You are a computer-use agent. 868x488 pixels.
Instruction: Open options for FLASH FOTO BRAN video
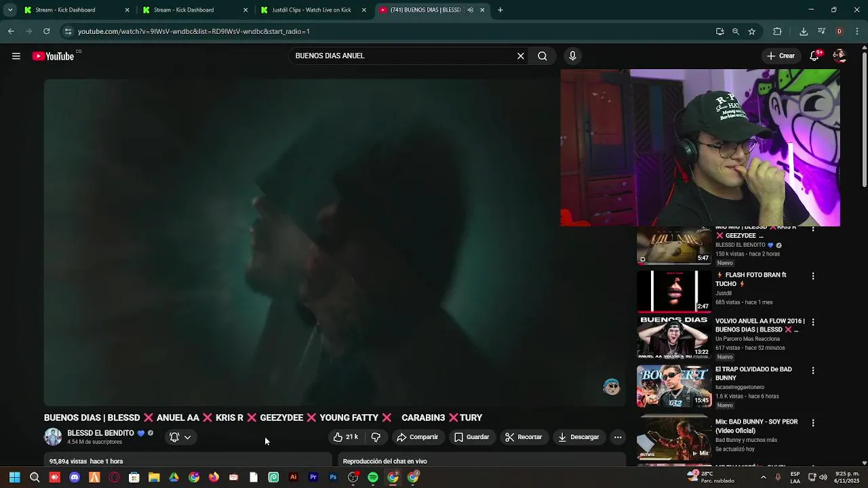point(813,276)
